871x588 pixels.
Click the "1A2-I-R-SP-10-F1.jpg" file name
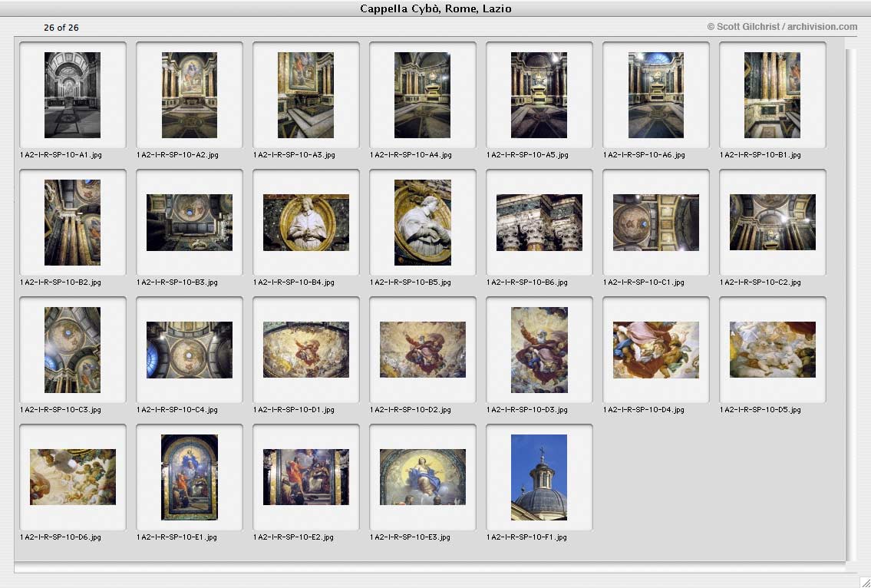click(526, 537)
